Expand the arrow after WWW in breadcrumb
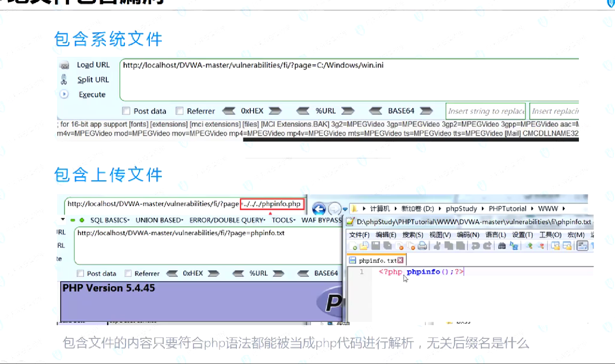Image resolution: width=615 pixels, height=364 pixels. (564, 209)
